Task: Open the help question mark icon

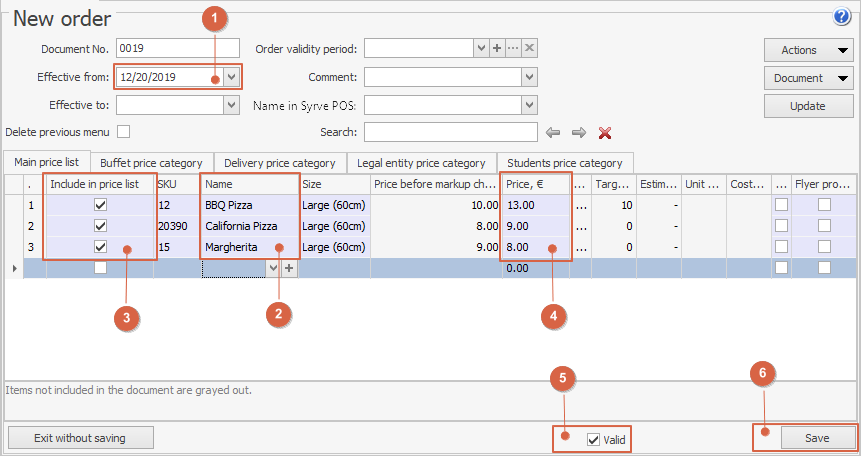Action: pyautogui.click(x=841, y=16)
